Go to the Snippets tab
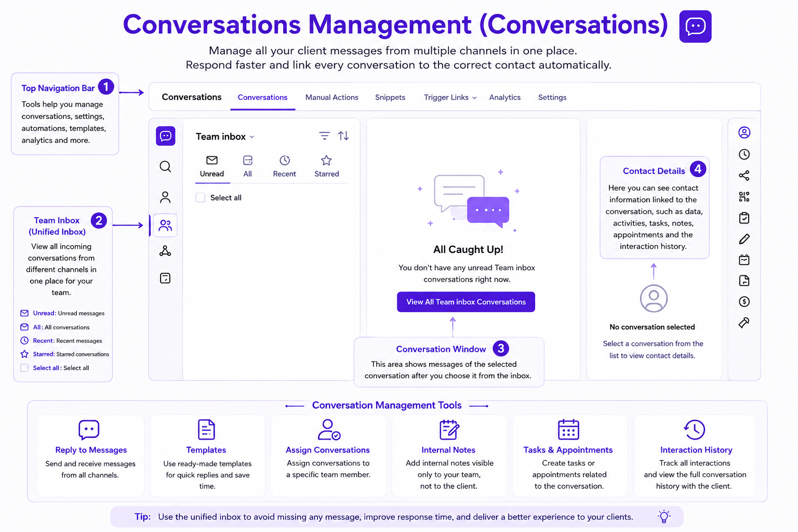The image size is (798, 532). click(390, 97)
